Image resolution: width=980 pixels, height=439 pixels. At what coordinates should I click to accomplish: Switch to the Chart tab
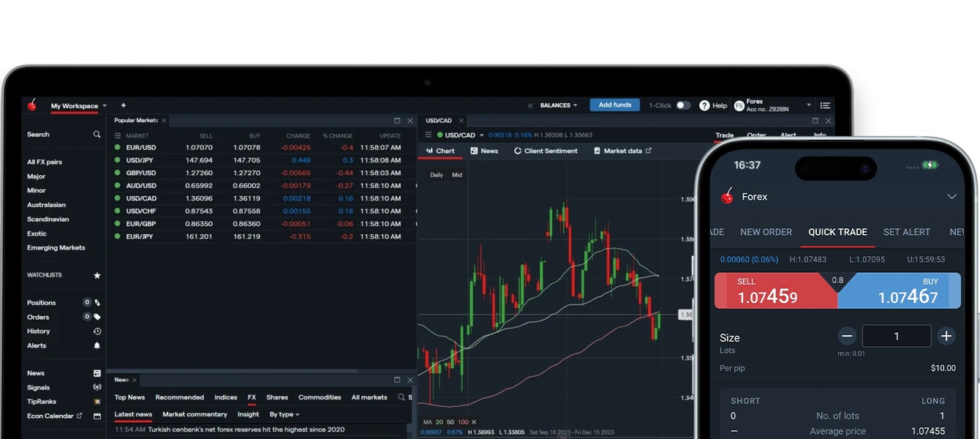[440, 151]
